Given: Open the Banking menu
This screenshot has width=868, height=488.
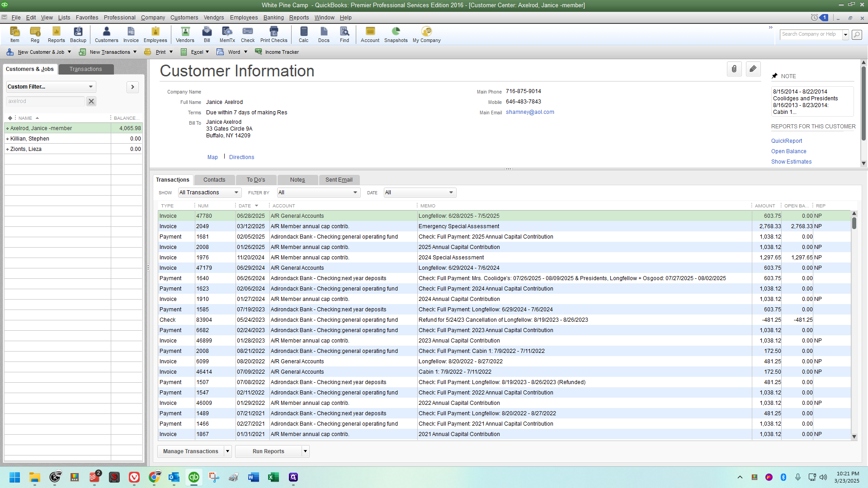Looking at the screenshot, I should (x=274, y=18).
